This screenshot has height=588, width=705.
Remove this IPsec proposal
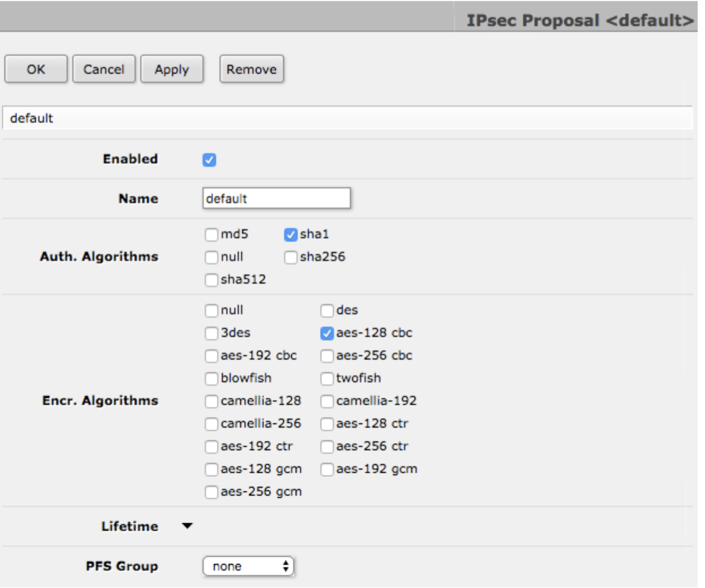coord(252,68)
